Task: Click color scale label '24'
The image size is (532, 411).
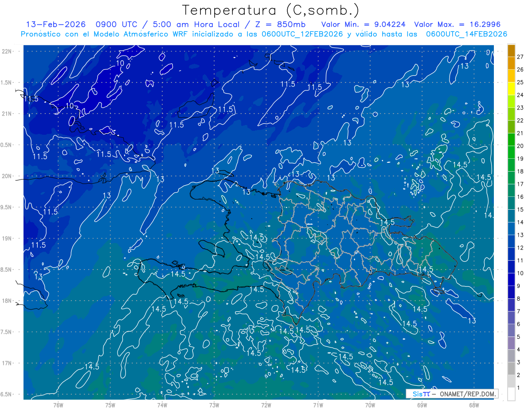Action: tap(520, 95)
